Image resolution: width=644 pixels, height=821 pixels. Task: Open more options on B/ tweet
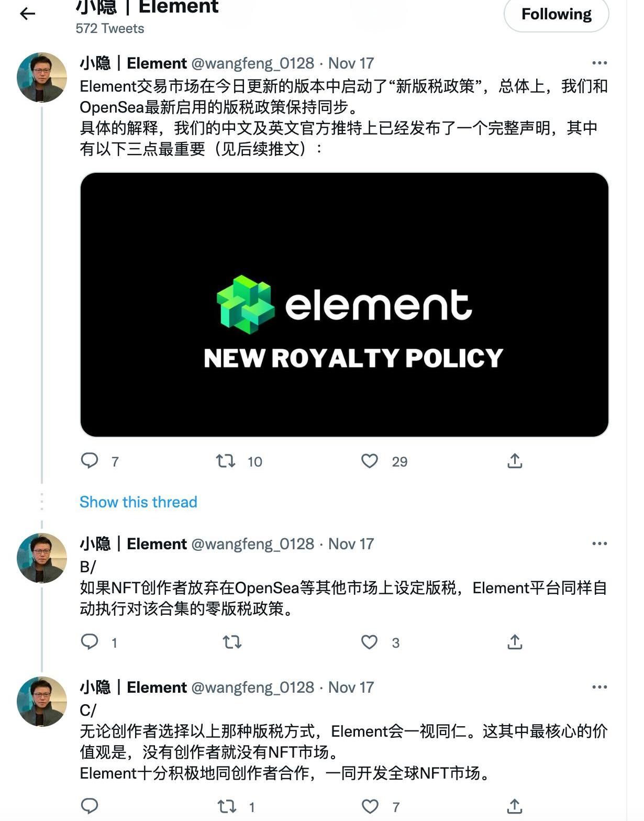[x=599, y=544]
